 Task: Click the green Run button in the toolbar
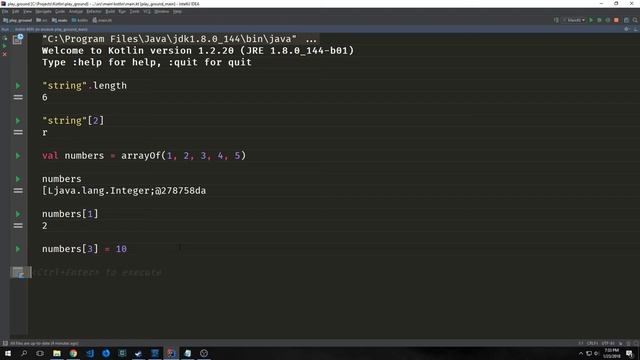click(x=591, y=20)
